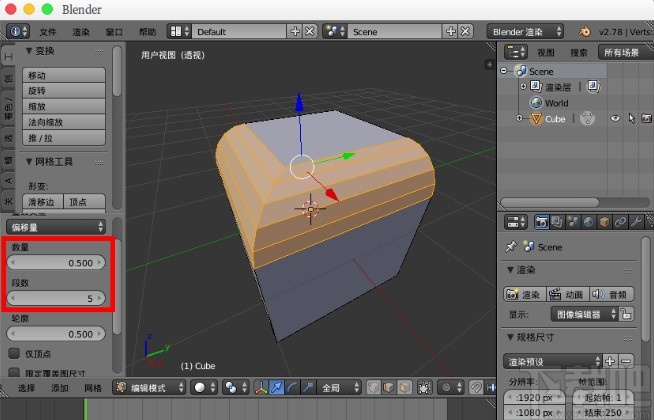Open the 所有场景 display mode dropdown

tap(626, 53)
